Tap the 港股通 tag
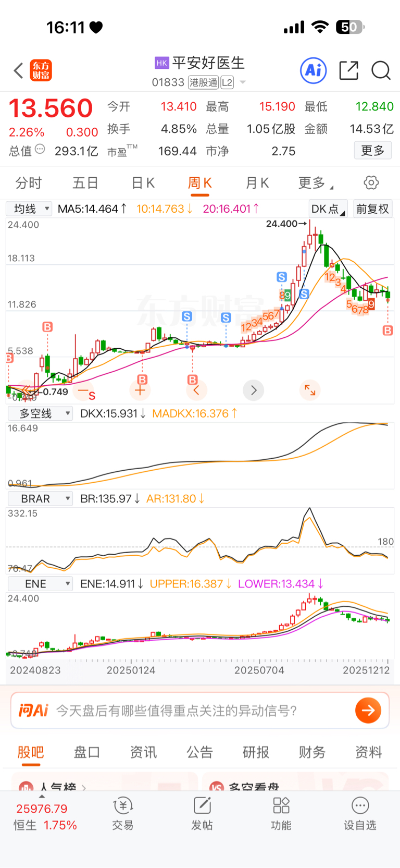 pos(204,82)
